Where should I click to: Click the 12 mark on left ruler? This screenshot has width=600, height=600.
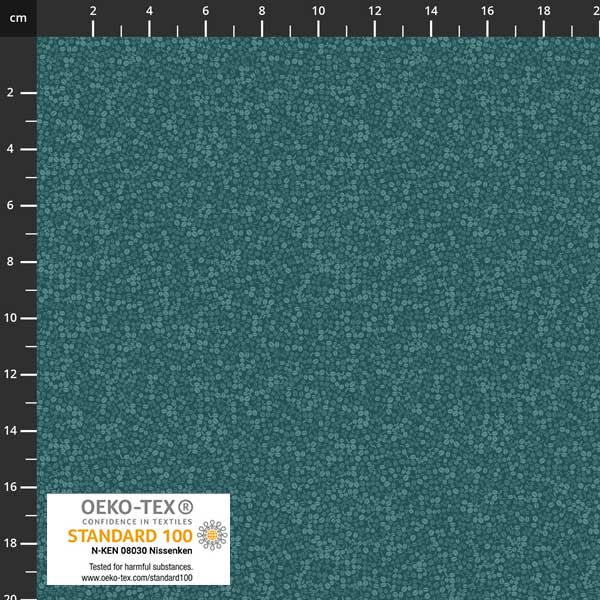coord(10,374)
